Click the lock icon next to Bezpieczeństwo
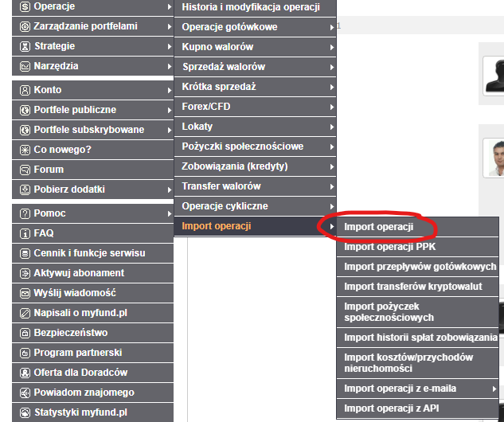The image size is (504, 422). [25, 334]
